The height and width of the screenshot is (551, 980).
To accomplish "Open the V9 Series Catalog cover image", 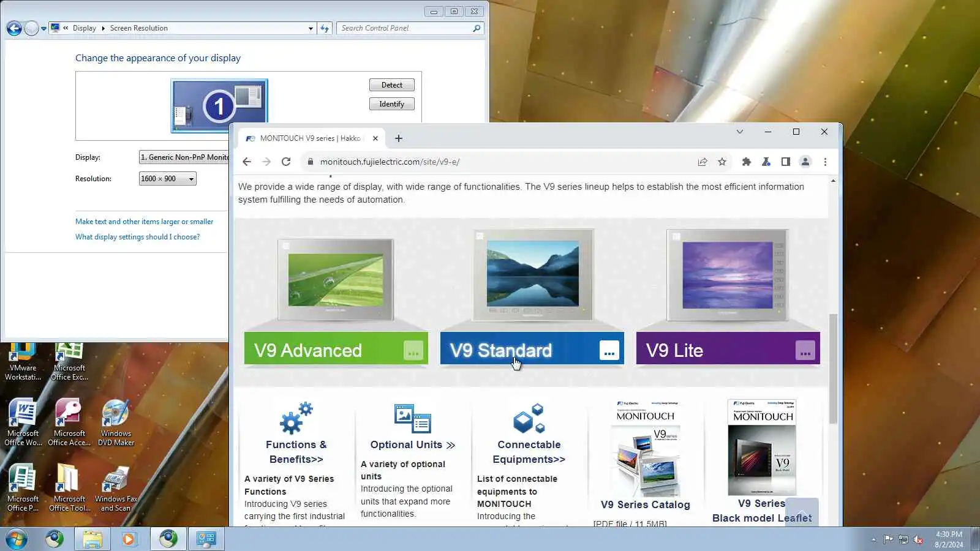I will tap(646, 448).
